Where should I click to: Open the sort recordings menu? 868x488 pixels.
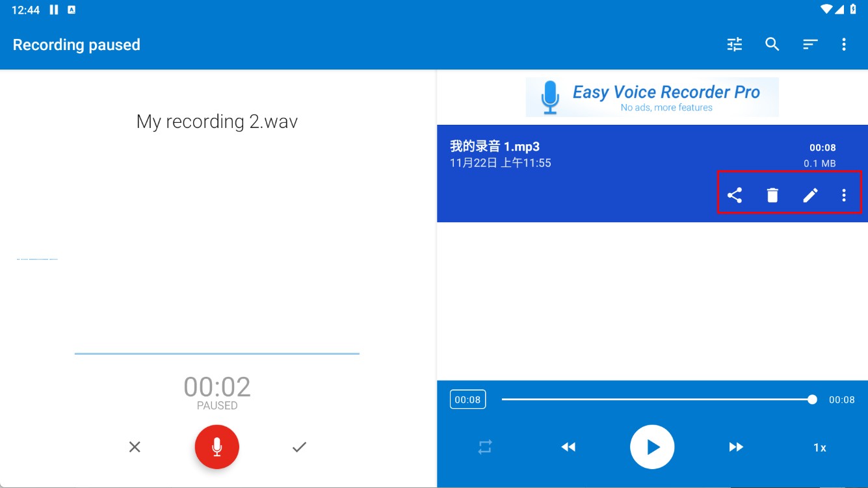pyautogui.click(x=809, y=44)
